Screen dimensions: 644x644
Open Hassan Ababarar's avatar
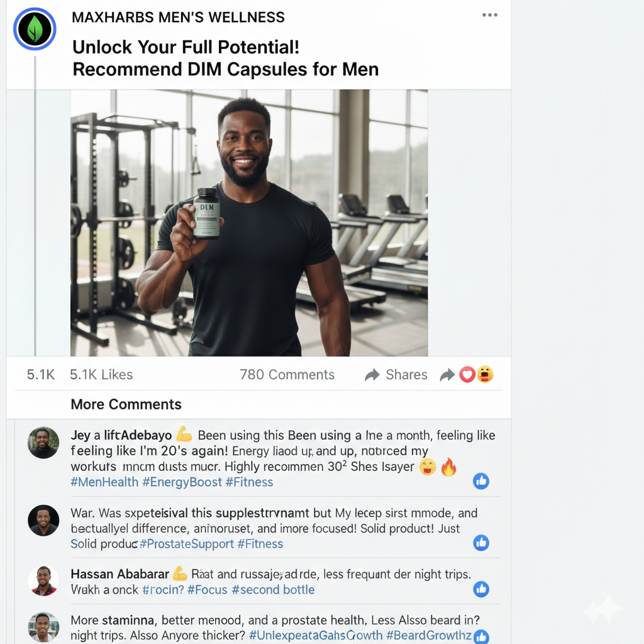[43, 581]
